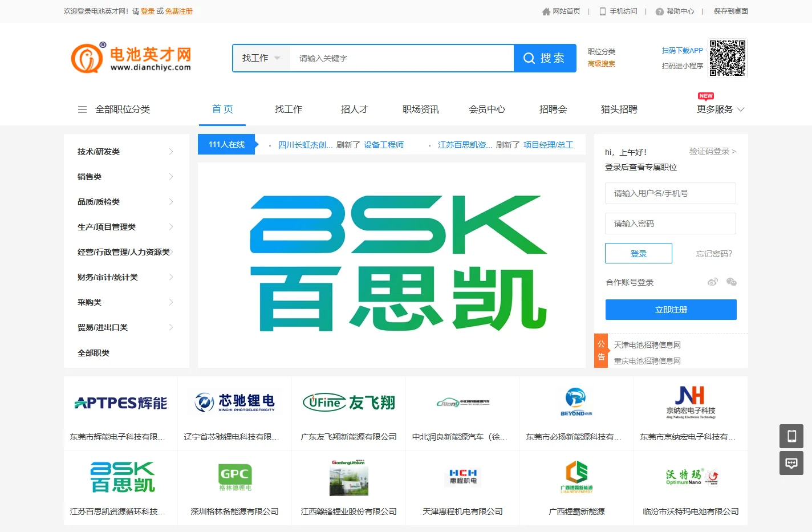Open the APTPES辉能 company logo
Screen dimensions: 812x532
(x=121, y=403)
